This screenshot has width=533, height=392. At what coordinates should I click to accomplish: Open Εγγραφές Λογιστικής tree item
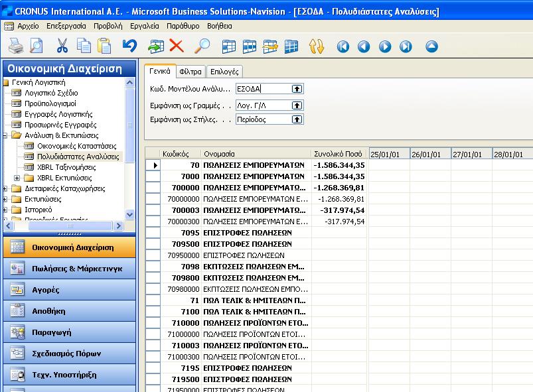point(58,114)
